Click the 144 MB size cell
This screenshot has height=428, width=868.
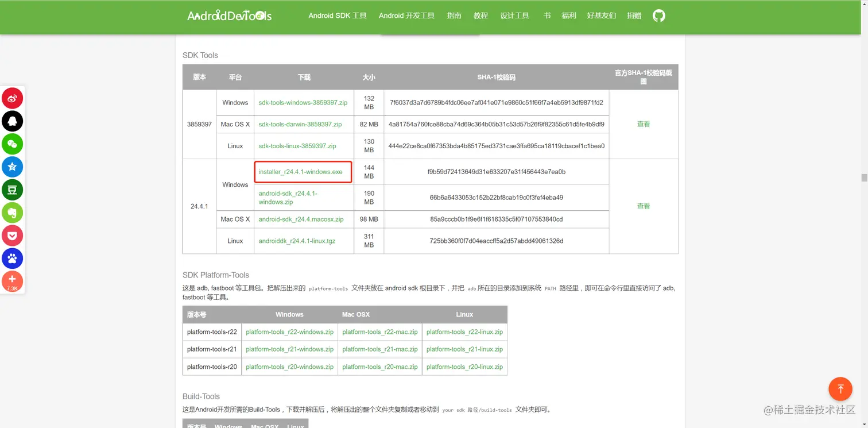click(369, 172)
